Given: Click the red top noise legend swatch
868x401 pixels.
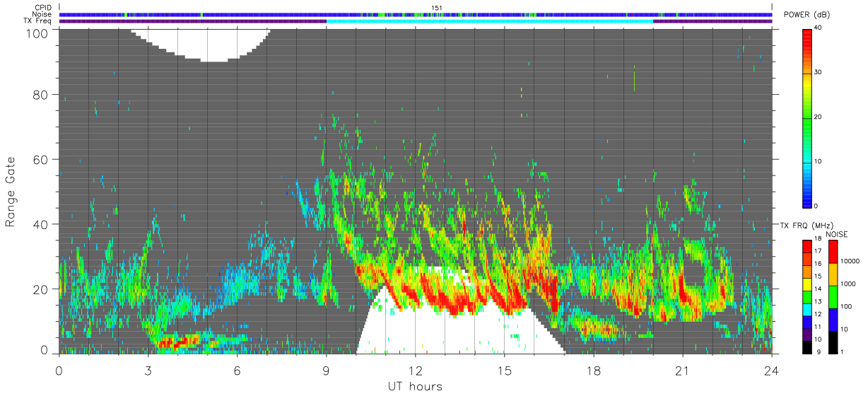Looking at the screenshot, I should tap(833, 252).
